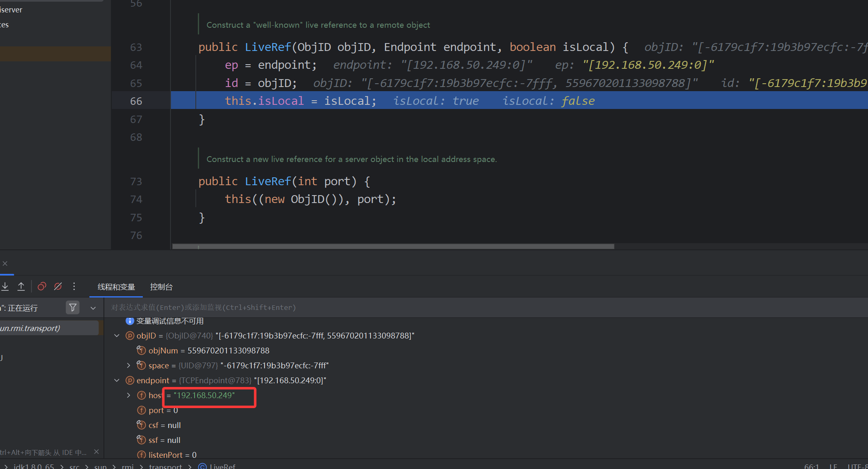Screen dimensions: 868x469
Task: Toggle the Mute Breakpoints icon
Action: tap(58, 286)
